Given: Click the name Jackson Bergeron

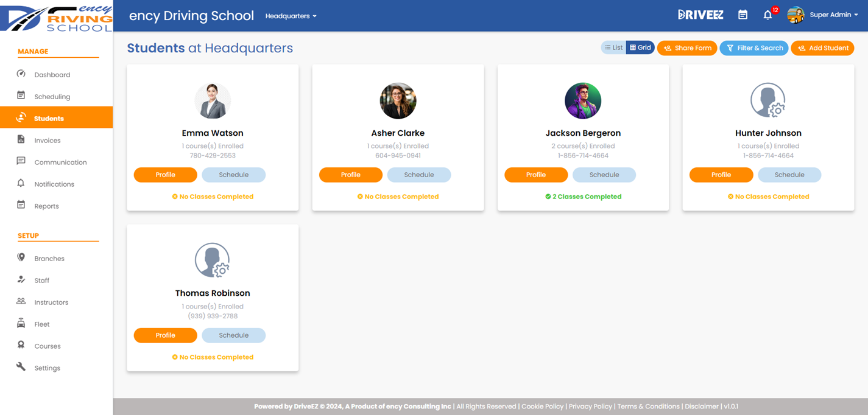Looking at the screenshot, I should click(583, 133).
